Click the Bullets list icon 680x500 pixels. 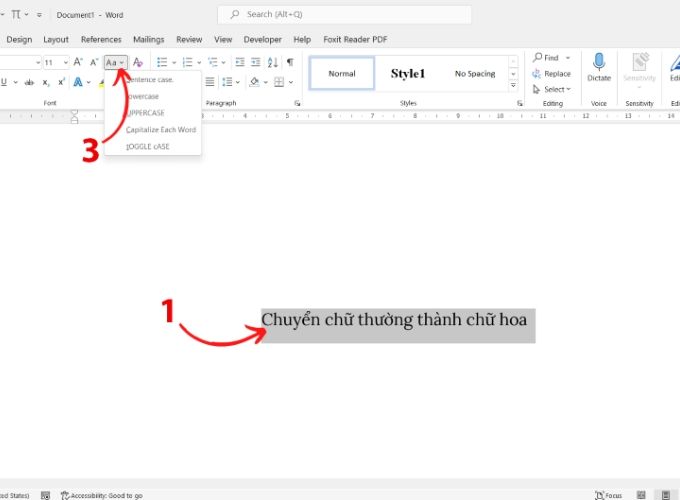tap(161, 62)
